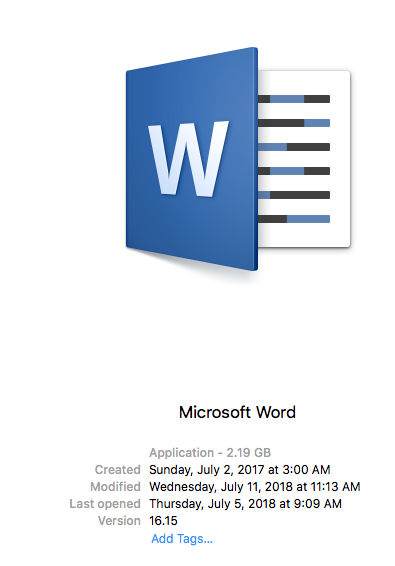The height and width of the screenshot is (566, 395).
Task: Select the Microsoft Word title text
Action: point(237,412)
